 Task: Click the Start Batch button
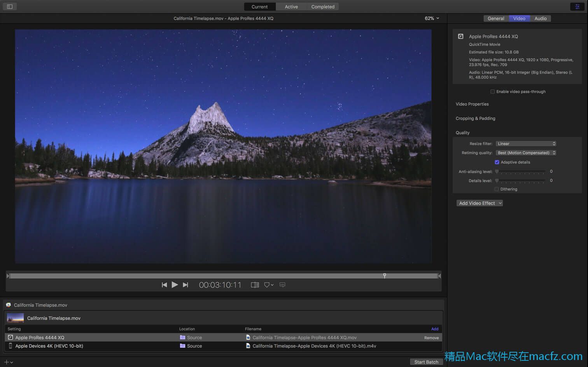pyautogui.click(x=426, y=362)
